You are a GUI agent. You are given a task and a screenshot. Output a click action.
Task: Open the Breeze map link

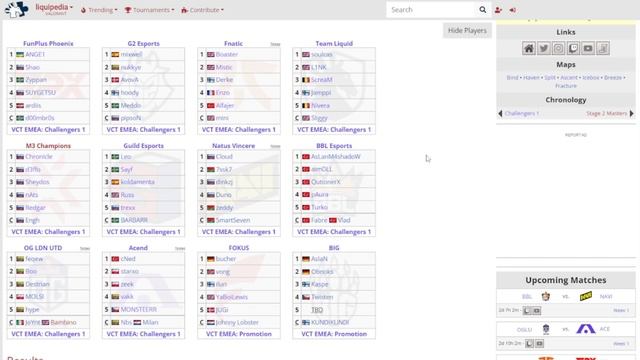[x=613, y=77]
